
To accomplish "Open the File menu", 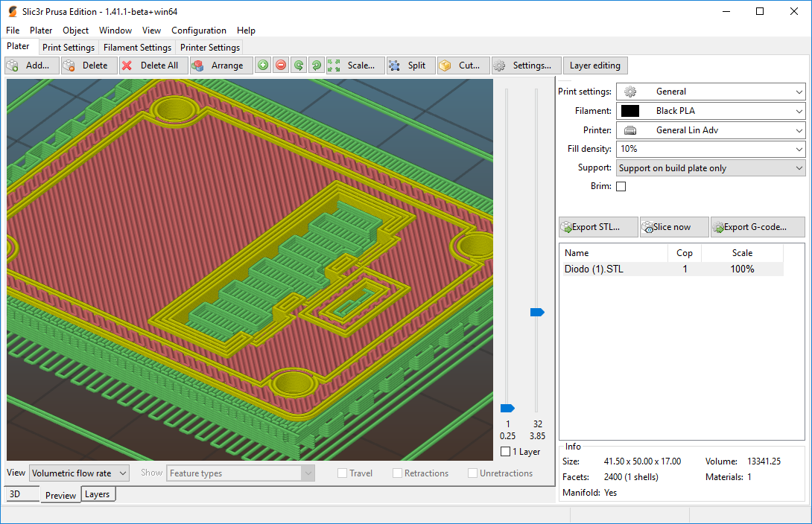I will coord(13,31).
